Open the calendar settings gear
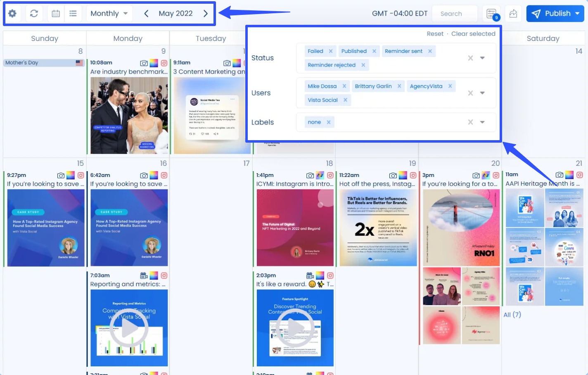The height and width of the screenshot is (375, 588). (12, 13)
